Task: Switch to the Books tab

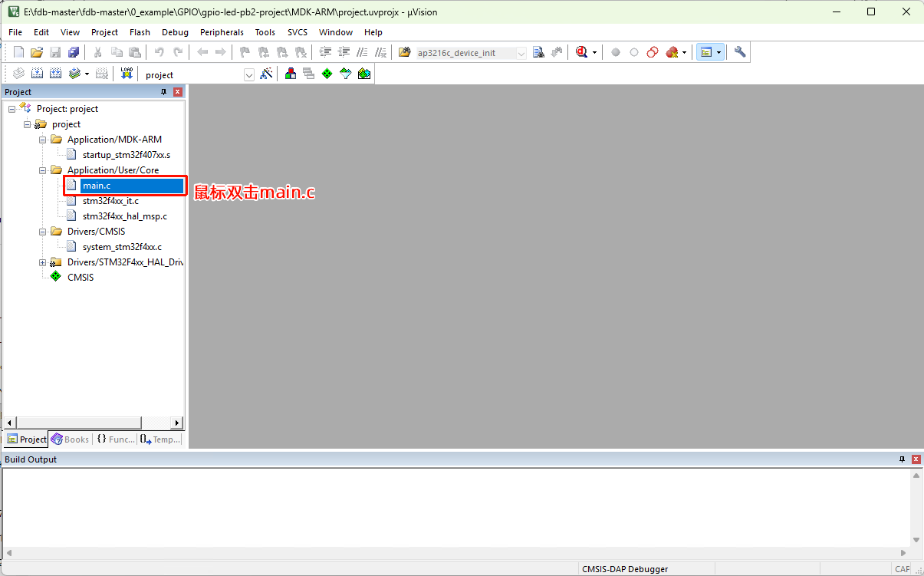Action: click(x=71, y=439)
